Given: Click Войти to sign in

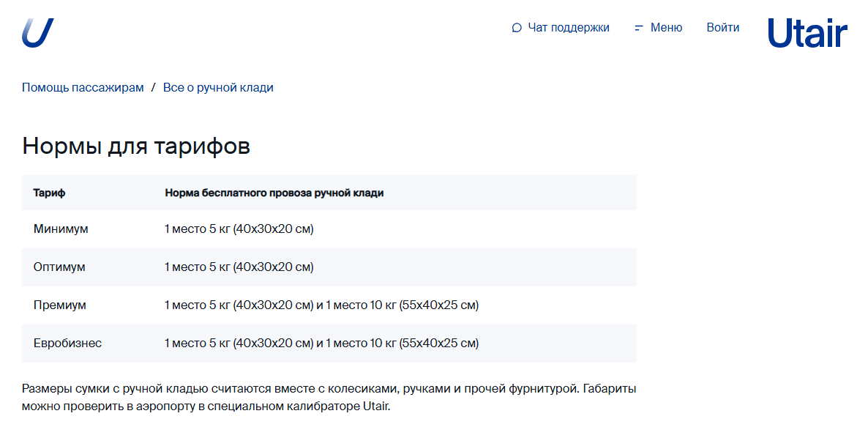Looking at the screenshot, I should click(x=723, y=28).
